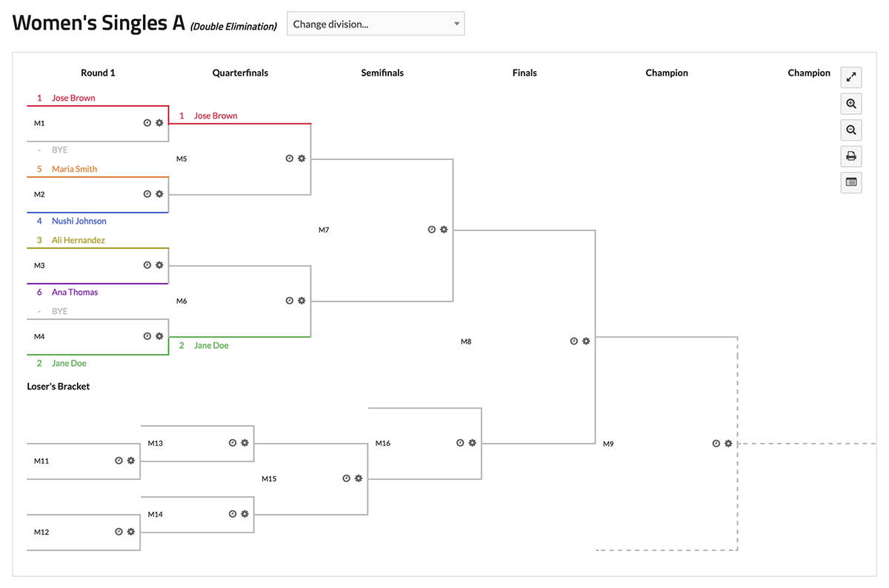Click Nushi Johnson's name in Round 1
The image size is (889, 588).
point(79,221)
